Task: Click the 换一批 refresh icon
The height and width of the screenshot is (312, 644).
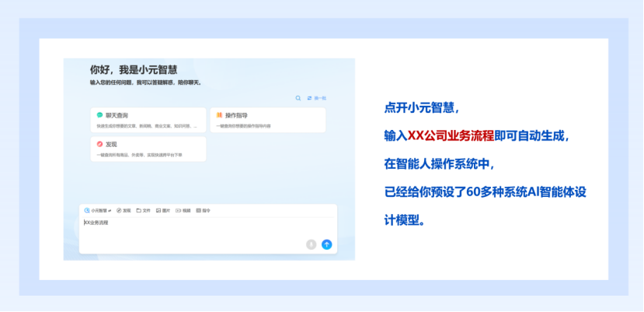Action: coord(309,98)
